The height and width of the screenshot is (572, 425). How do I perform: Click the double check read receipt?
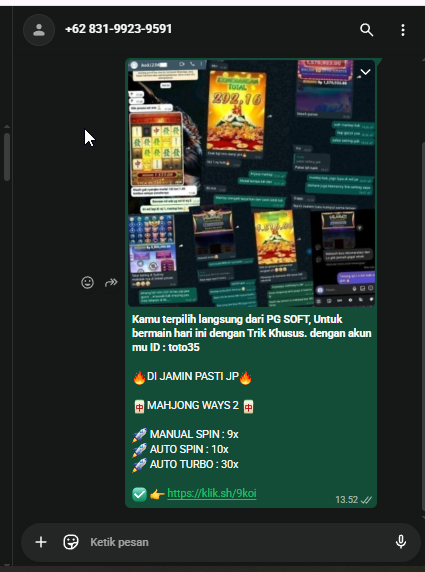(x=366, y=500)
